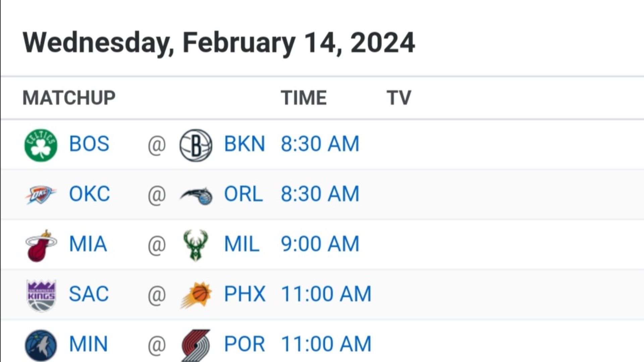The image size is (644, 362).
Task: Open the 9:00 AM MIA-MIL game
Action: click(320, 244)
